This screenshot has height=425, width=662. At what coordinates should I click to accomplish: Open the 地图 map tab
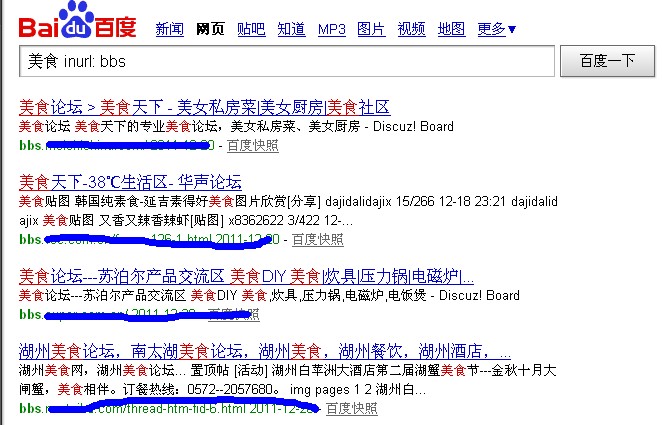[452, 29]
